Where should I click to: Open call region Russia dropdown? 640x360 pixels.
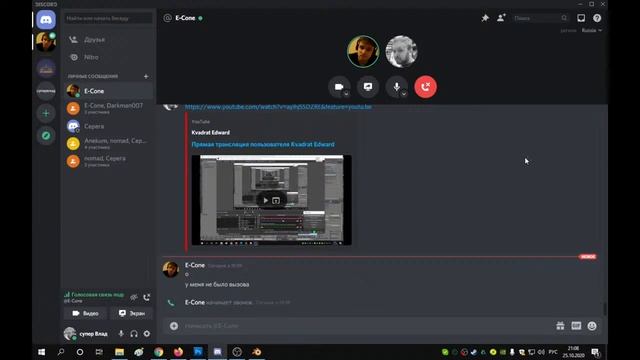tap(591, 30)
